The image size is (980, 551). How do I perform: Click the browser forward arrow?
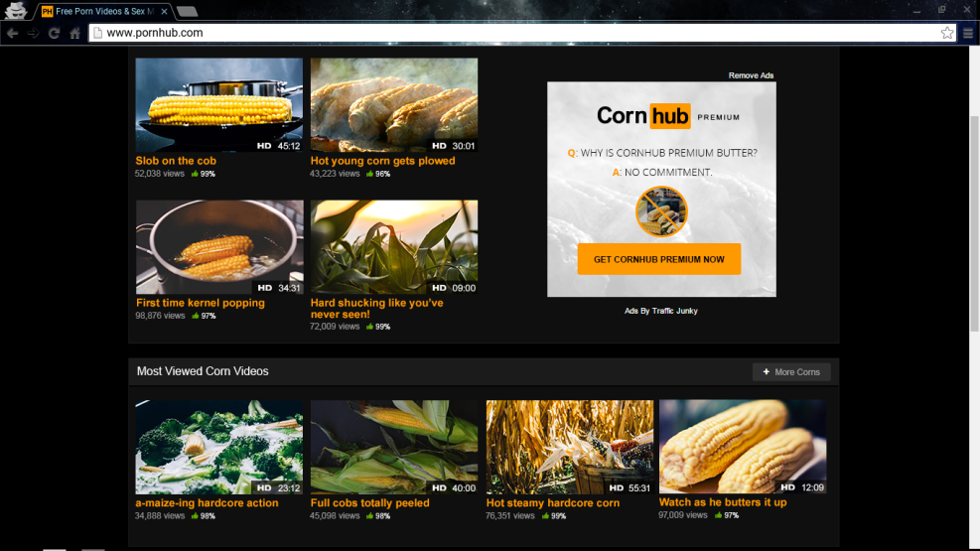coord(33,33)
